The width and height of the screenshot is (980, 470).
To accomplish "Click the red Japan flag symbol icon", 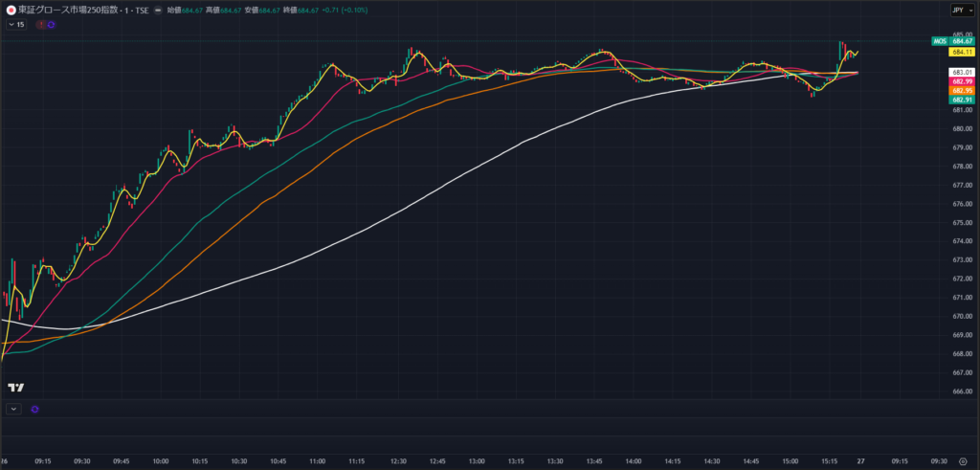I will pyautogui.click(x=10, y=10).
